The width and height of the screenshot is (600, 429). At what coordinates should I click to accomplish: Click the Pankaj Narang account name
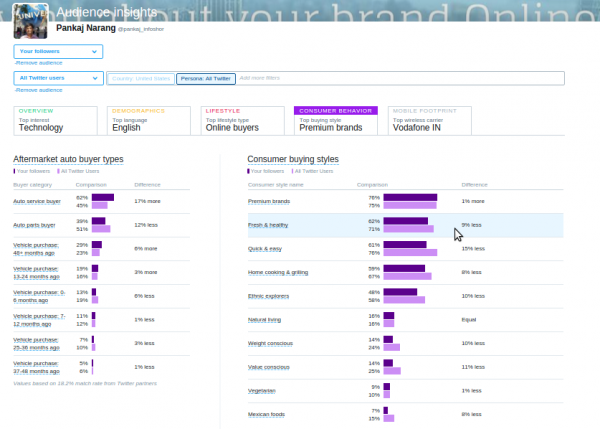(x=86, y=28)
